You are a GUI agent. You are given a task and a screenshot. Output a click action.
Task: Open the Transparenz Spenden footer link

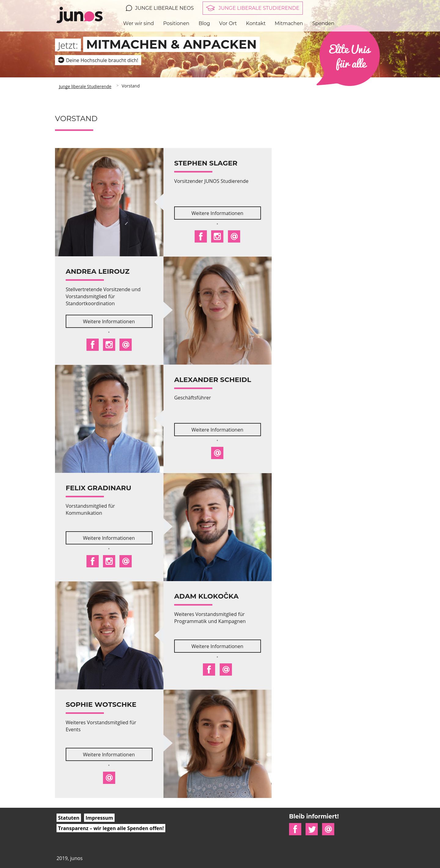click(111, 828)
